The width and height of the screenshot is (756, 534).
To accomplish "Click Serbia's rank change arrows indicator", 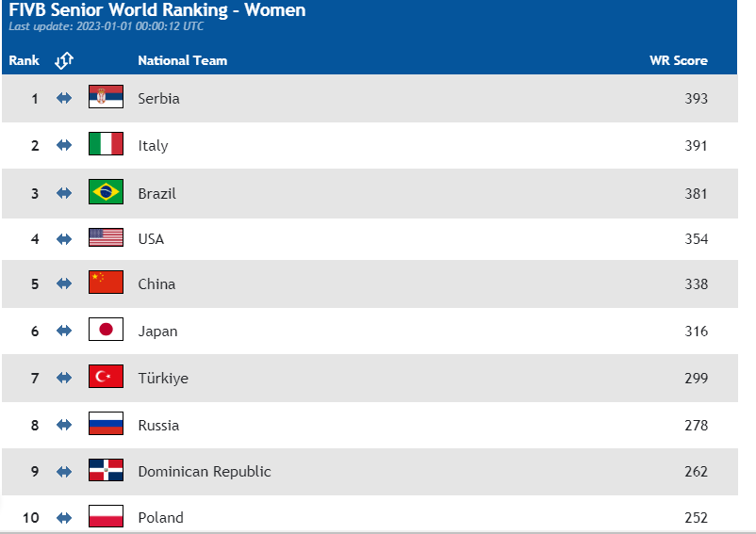I will click(x=64, y=98).
